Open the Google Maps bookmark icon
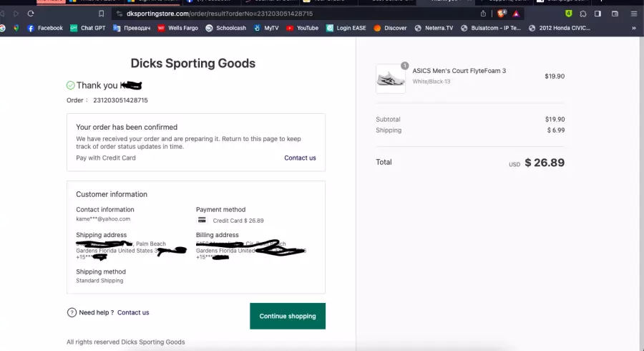Screen dimensions: 644x351 click(16, 28)
